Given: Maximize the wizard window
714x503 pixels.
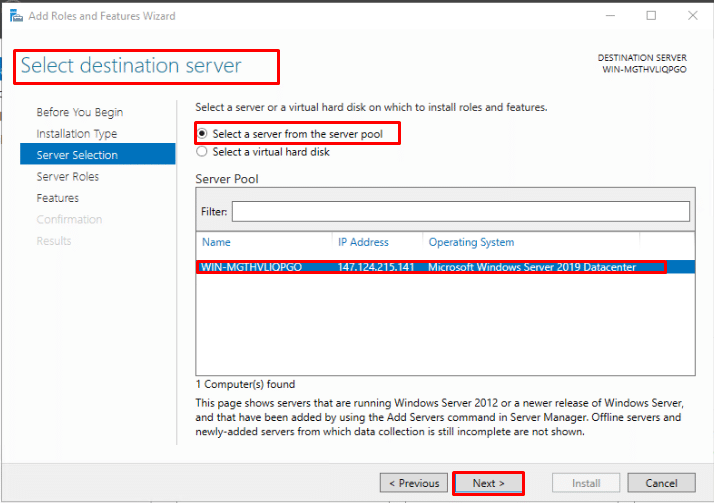Looking at the screenshot, I should [651, 16].
